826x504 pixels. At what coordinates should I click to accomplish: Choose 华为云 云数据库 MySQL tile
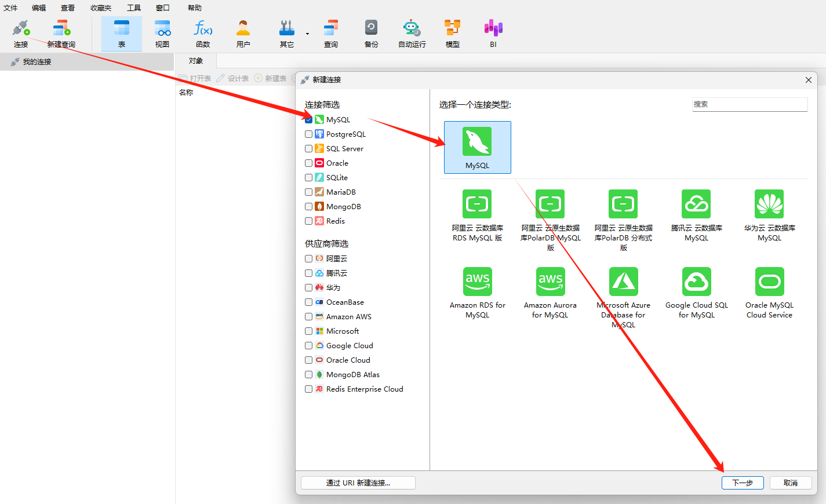point(770,217)
